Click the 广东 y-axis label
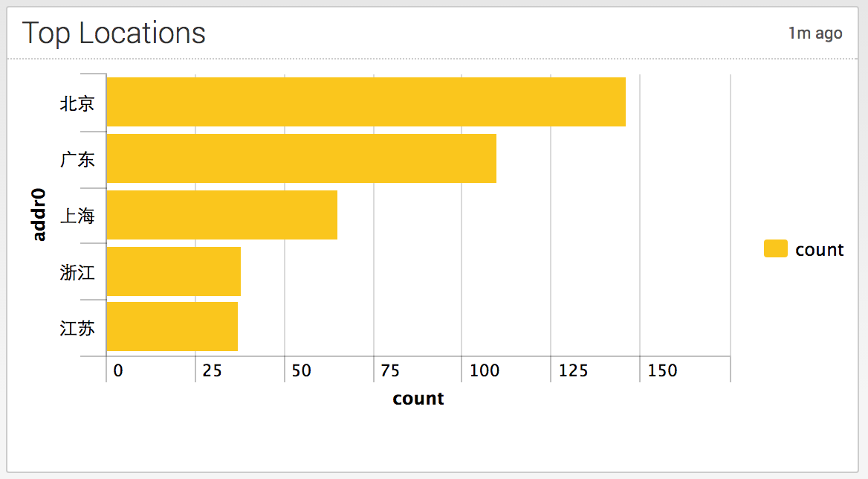The height and width of the screenshot is (479, 868). (x=77, y=159)
